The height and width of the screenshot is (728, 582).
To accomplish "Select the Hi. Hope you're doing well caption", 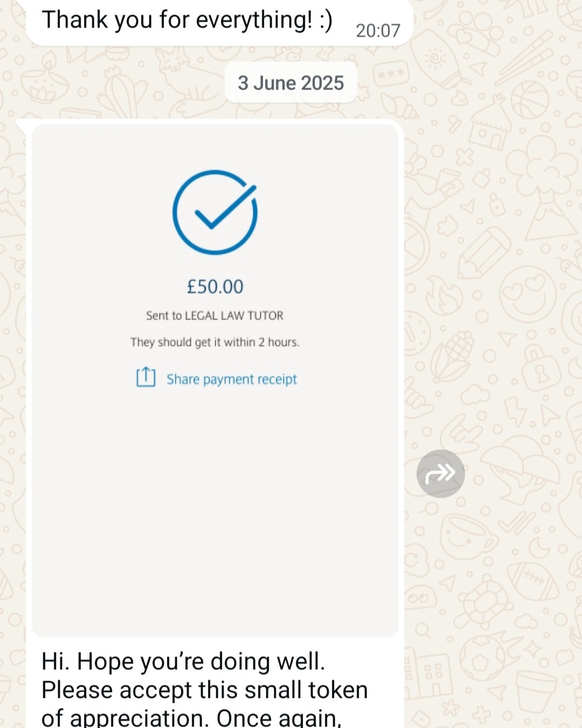I will [x=183, y=661].
